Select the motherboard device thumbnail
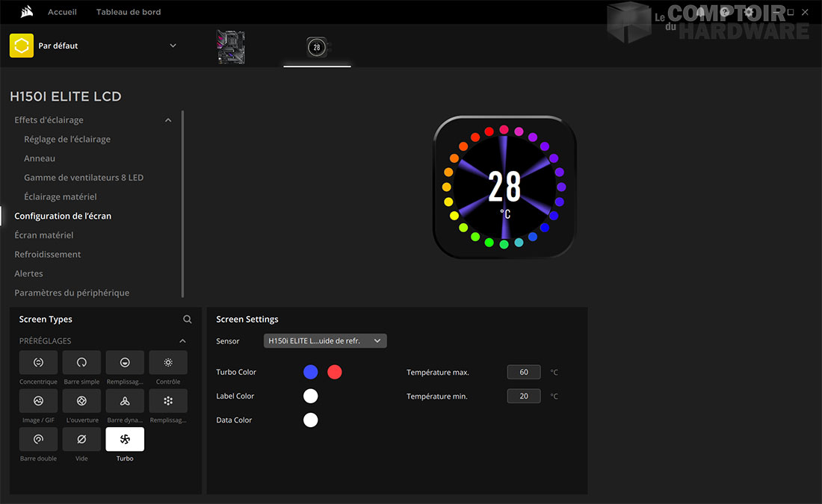822x504 pixels. (231, 46)
